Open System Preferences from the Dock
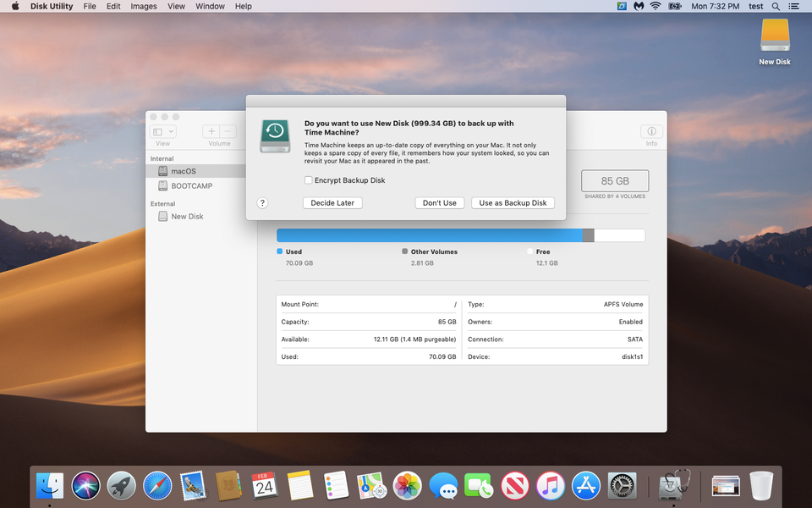This screenshot has width=812, height=508. pyautogui.click(x=623, y=485)
